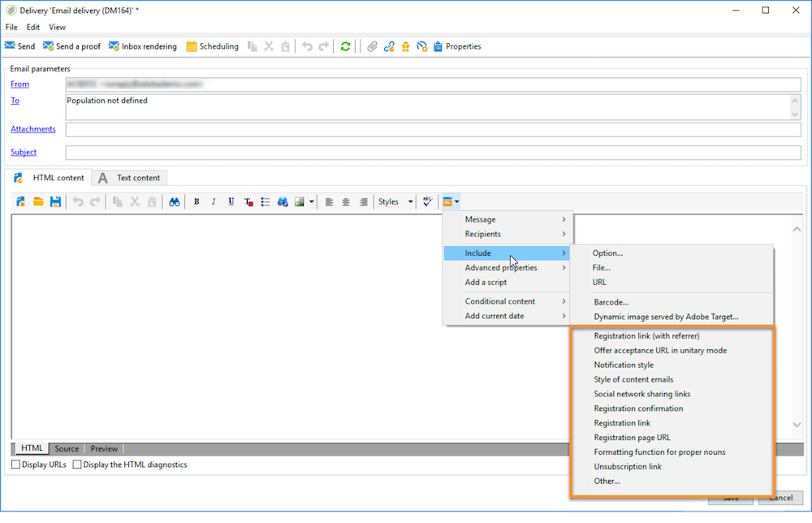Click the main toolbar redo arrow
Image resolution: width=812 pixels, height=523 pixels.
click(x=324, y=46)
